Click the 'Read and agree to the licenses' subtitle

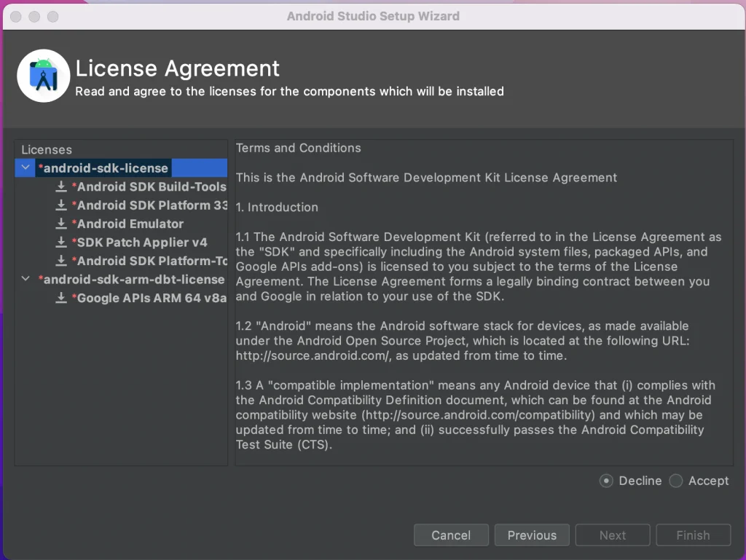[289, 91]
